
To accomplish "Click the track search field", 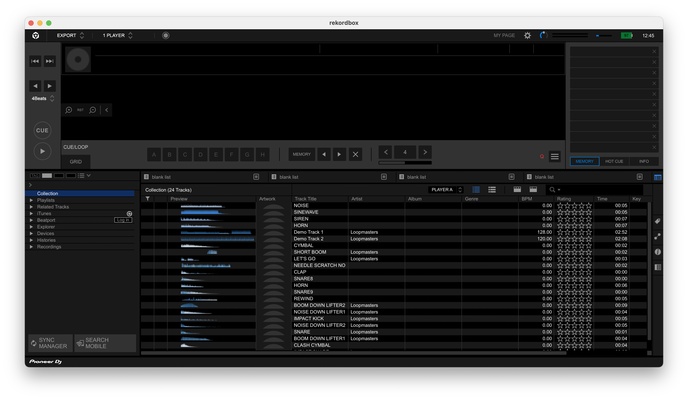I will [x=595, y=190].
